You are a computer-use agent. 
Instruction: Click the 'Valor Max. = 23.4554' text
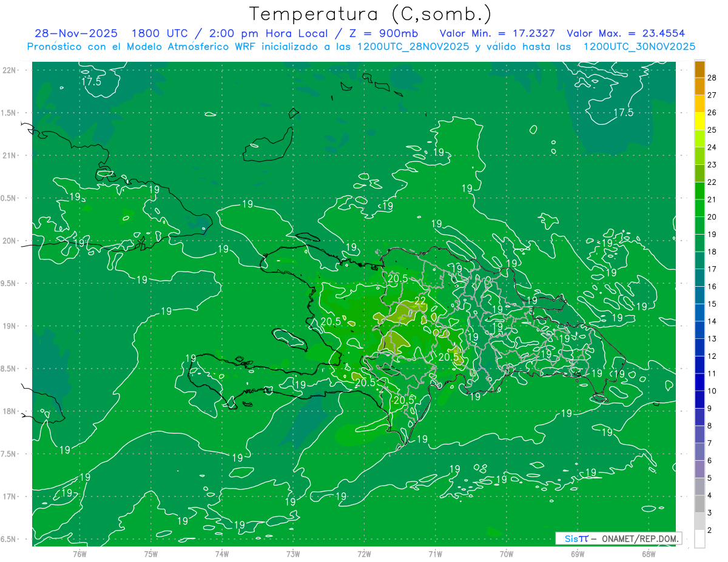pyautogui.click(x=626, y=33)
